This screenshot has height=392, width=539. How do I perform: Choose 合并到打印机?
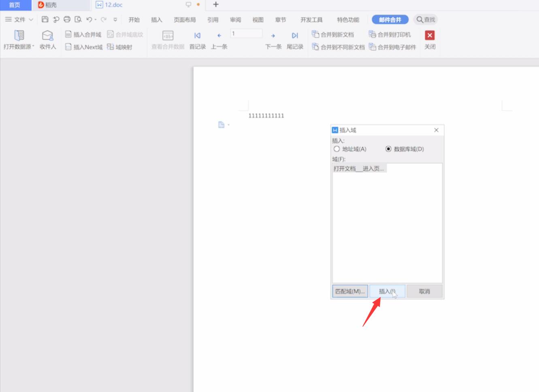click(390, 34)
